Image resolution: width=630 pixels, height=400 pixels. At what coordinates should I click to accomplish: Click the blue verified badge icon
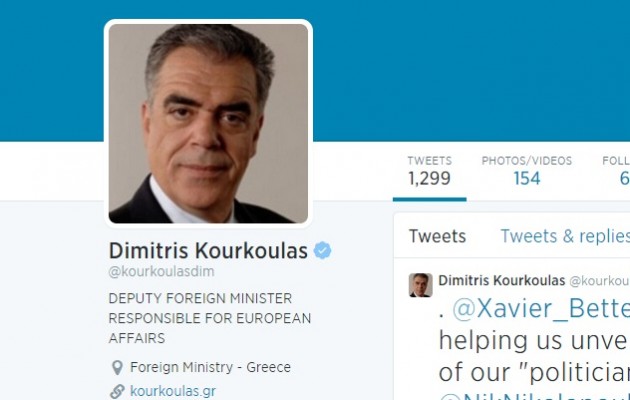(323, 251)
